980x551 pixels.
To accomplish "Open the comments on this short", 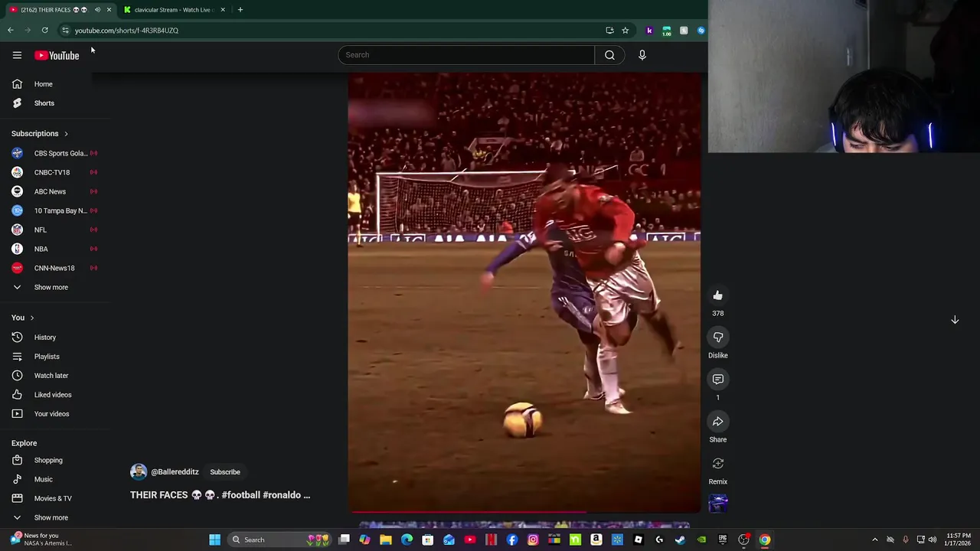I will click(718, 380).
